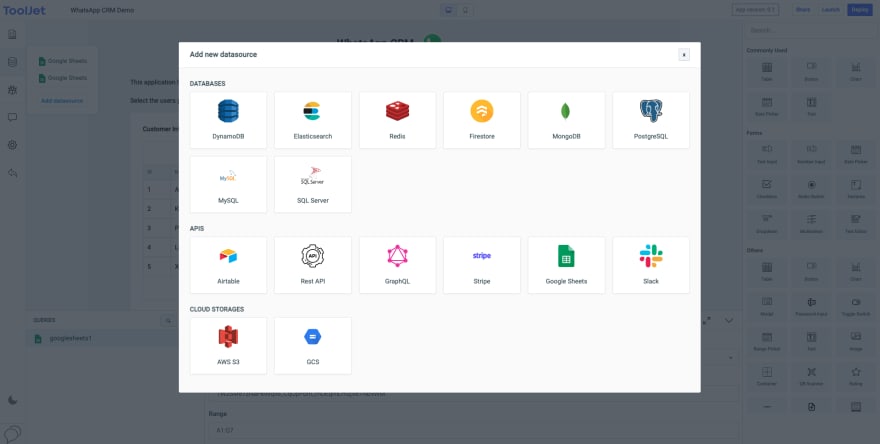Collapse the query panel chevron

coord(728,321)
